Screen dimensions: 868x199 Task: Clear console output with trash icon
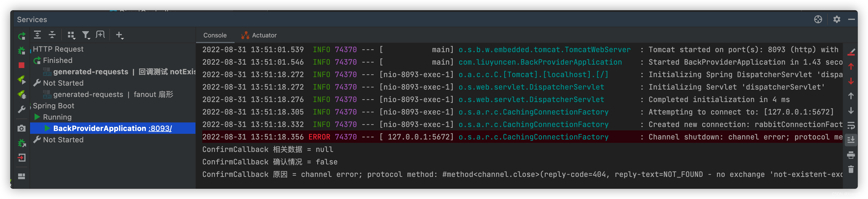(851, 169)
